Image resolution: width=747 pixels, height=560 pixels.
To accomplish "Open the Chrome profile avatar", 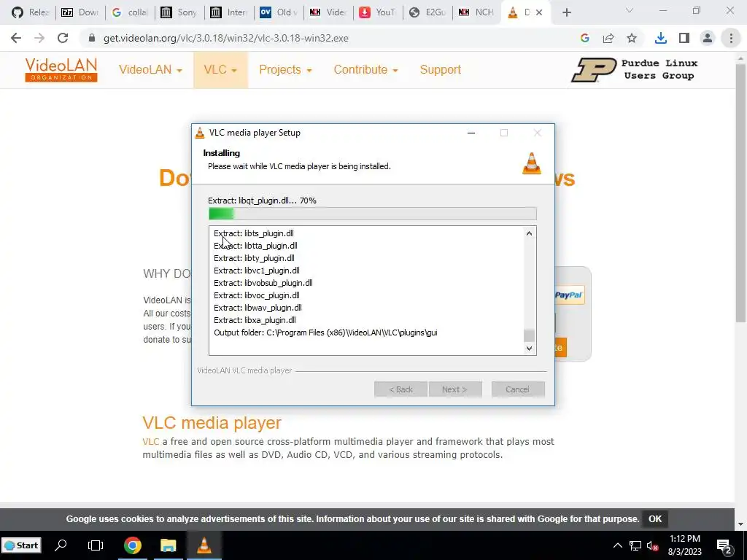I will tap(708, 38).
